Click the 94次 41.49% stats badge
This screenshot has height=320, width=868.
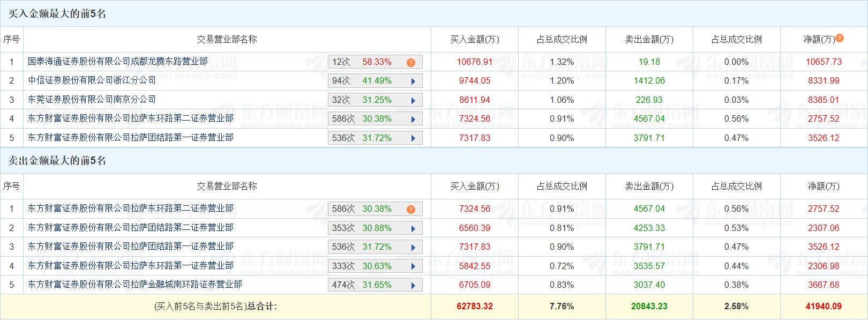[362, 81]
